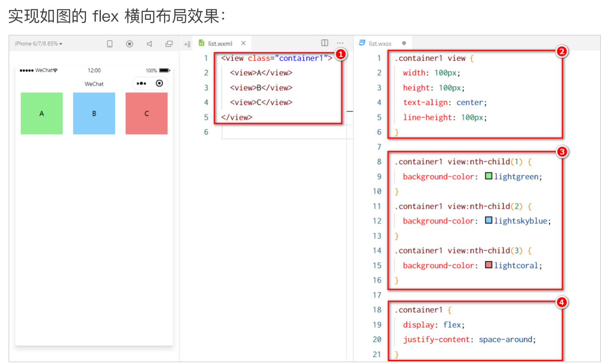The height and width of the screenshot is (364, 601).
Task: Click the WeChat title in simulator navigation bar
Action: [x=94, y=84]
